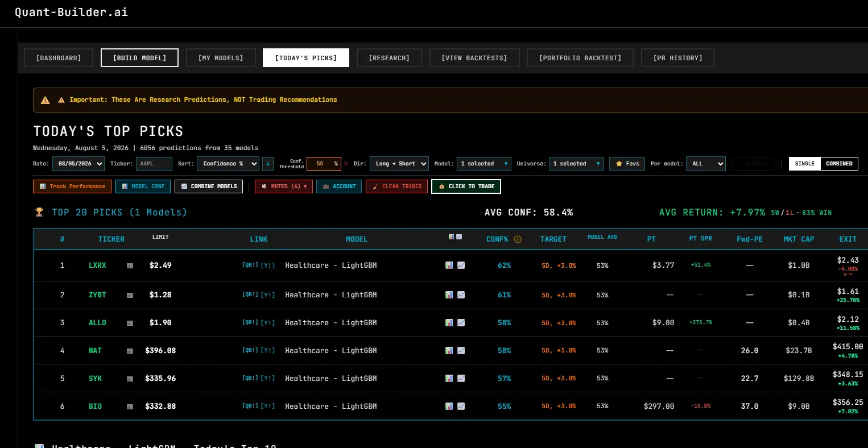This screenshot has width=868, height=448.
Task: Open the line chart icon in SYK row
Action: pyautogui.click(x=461, y=378)
